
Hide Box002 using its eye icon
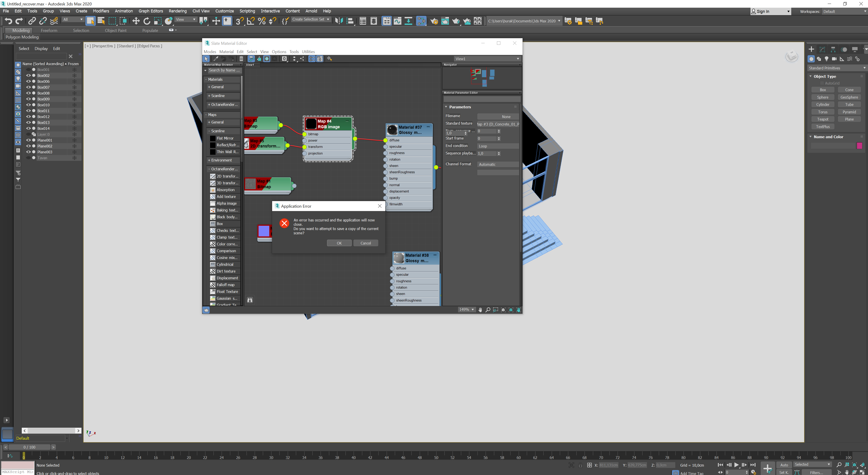tap(28, 75)
